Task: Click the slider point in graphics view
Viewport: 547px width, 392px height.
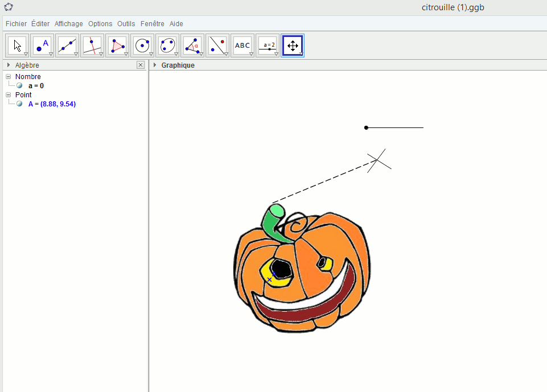Action: pyautogui.click(x=366, y=127)
